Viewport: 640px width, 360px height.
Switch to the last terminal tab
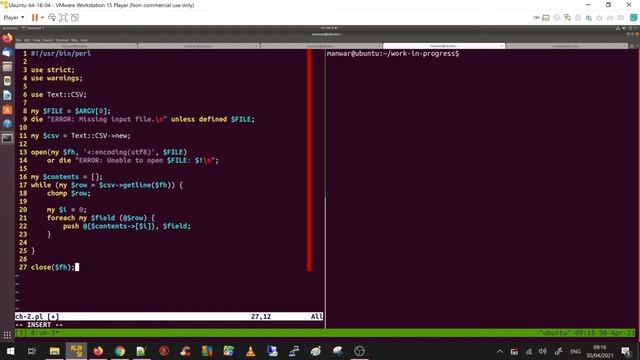[x=567, y=46]
